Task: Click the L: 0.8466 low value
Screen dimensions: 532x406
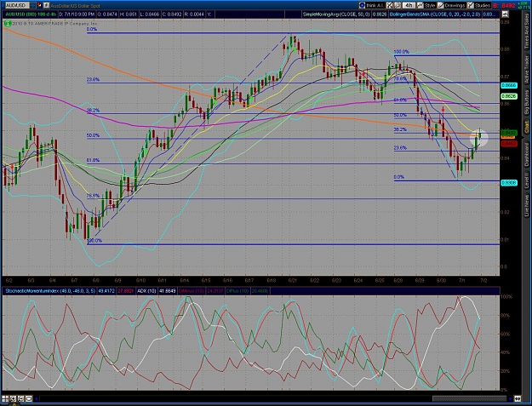Action: click(x=152, y=14)
